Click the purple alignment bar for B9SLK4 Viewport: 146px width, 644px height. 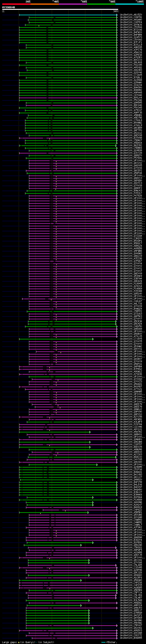pyautogui.click(x=68, y=98)
